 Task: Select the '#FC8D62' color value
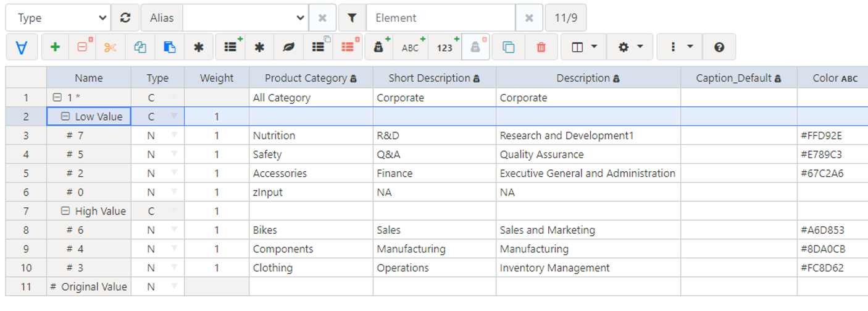coord(833,268)
